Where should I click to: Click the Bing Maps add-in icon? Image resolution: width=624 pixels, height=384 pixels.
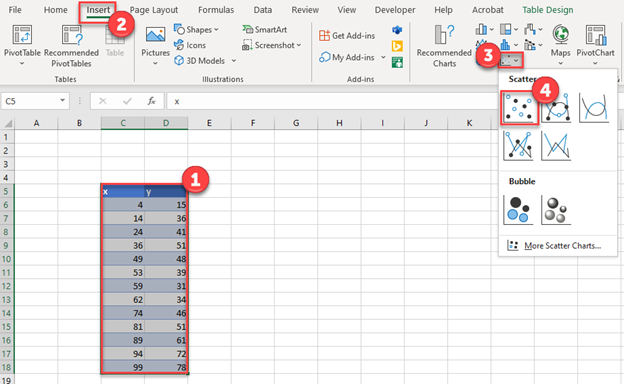[x=397, y=46]
